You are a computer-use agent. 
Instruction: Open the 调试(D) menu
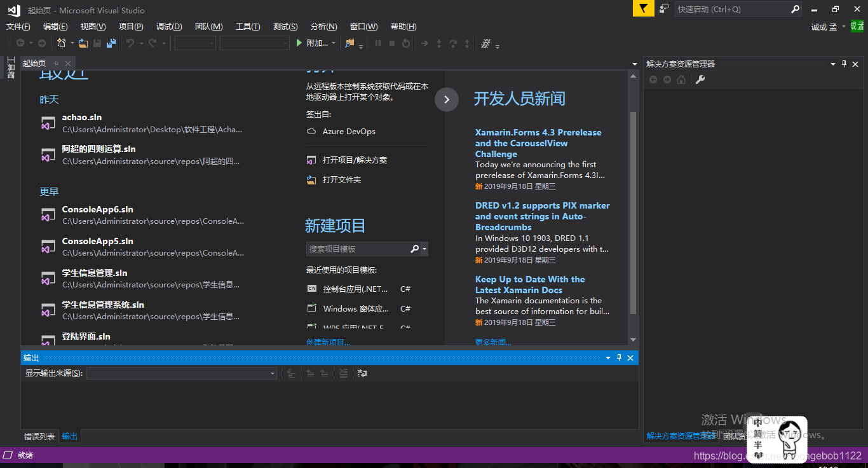click(x=169, y=26)
